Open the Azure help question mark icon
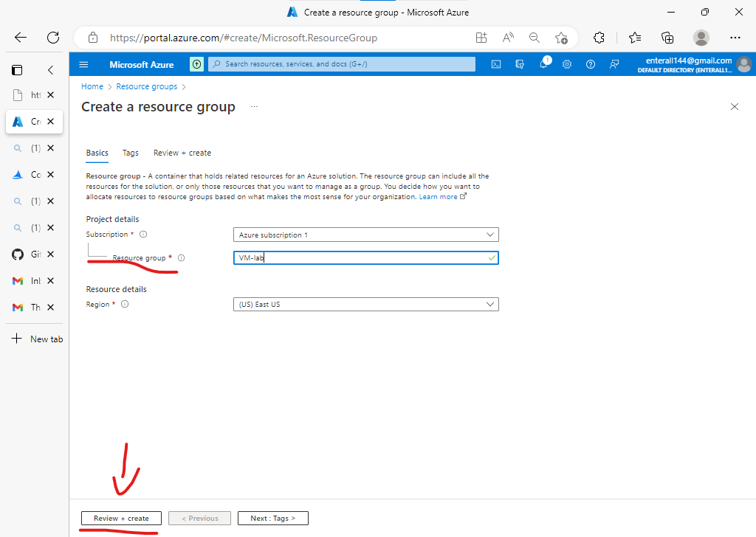 click(591, 65)
